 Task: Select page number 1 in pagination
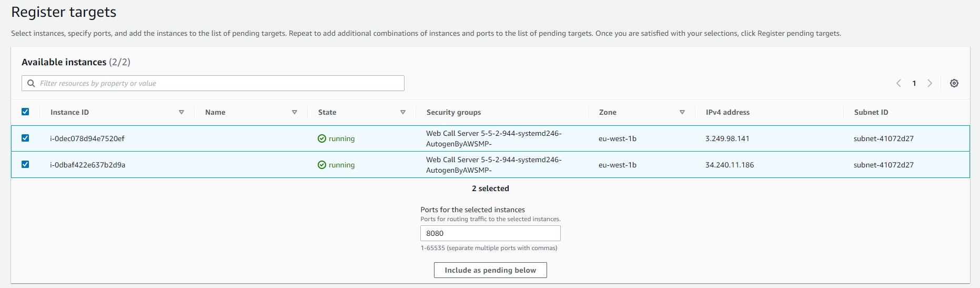pos(914,83)
